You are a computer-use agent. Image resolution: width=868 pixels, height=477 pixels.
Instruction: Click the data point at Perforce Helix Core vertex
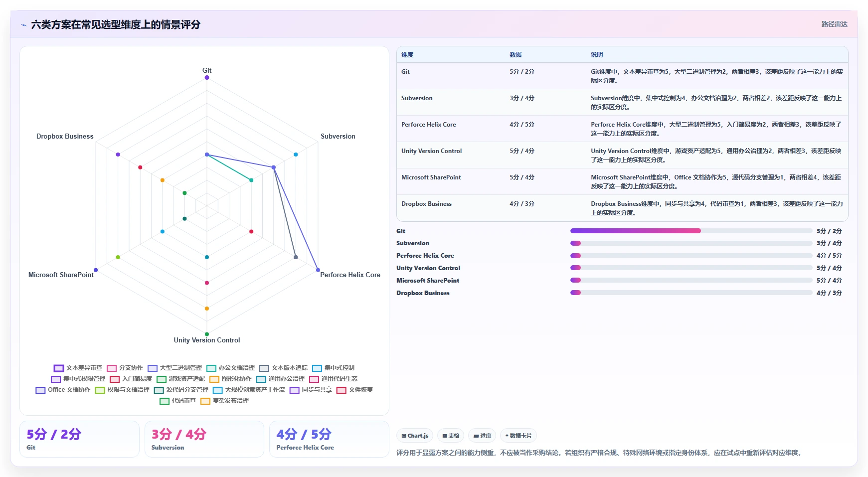[x=318, y=270]
